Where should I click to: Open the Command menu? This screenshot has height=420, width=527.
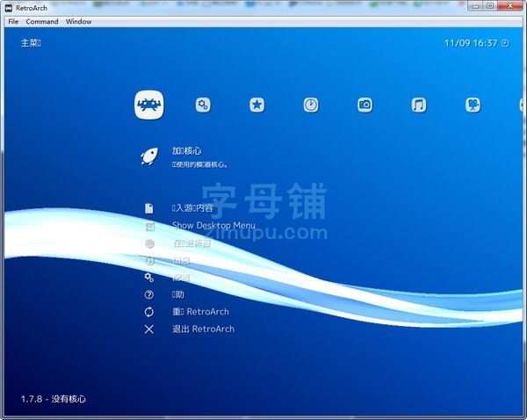(x=42, y=21)
